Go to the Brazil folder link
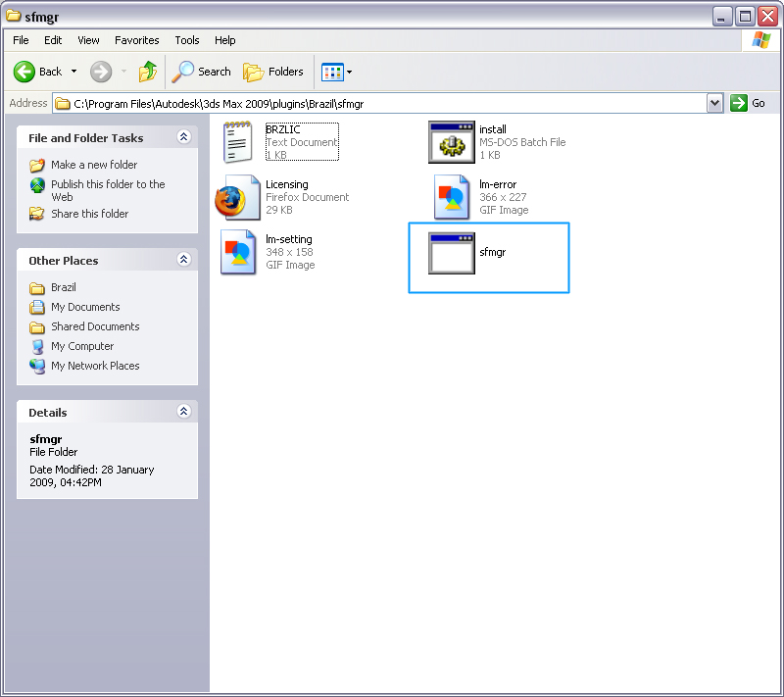The height and width of the screenshot is (697, 784). 64,287
